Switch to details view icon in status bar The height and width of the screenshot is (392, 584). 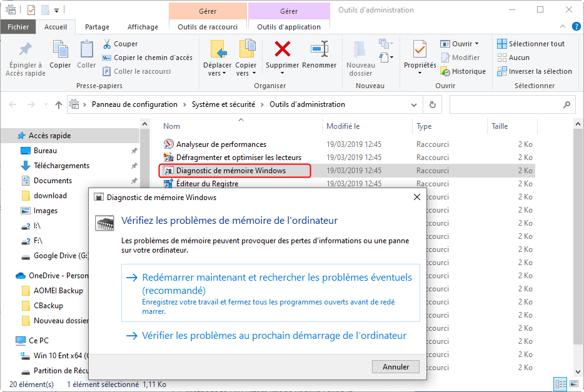coord(560,384)
